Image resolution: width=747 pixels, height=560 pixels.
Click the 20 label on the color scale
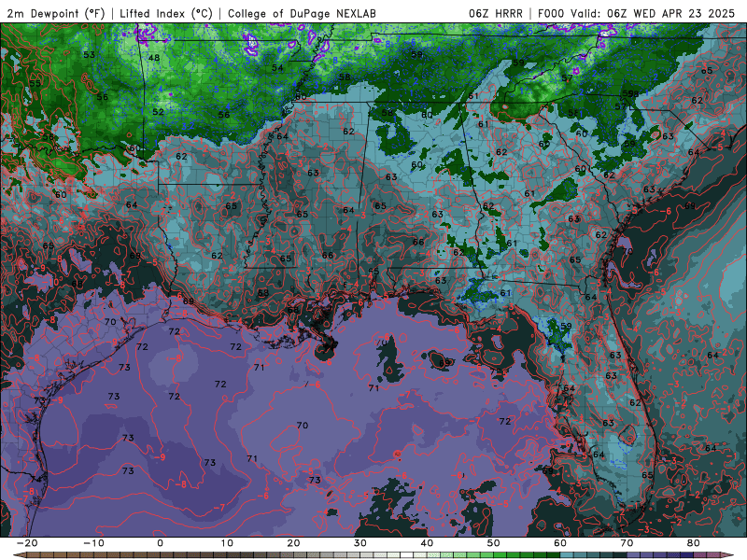pyautogui.click(x=293, y=543)
